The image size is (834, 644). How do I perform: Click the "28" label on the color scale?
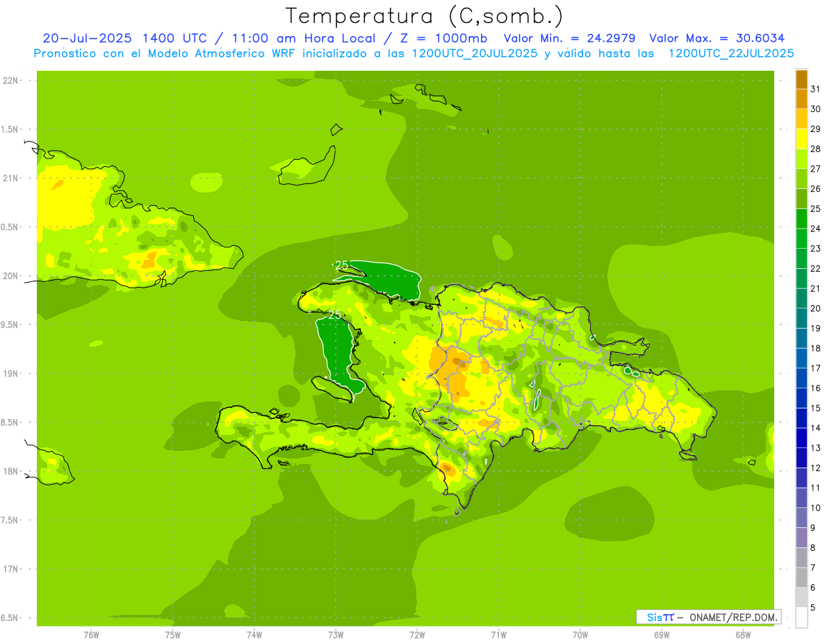tap(815, 149)
